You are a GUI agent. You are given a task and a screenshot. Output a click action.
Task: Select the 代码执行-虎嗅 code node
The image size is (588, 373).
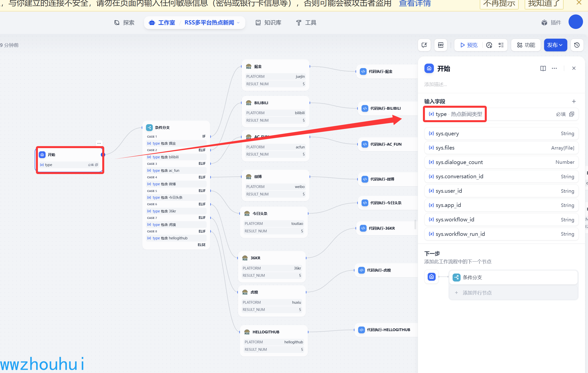coord(386,270)
